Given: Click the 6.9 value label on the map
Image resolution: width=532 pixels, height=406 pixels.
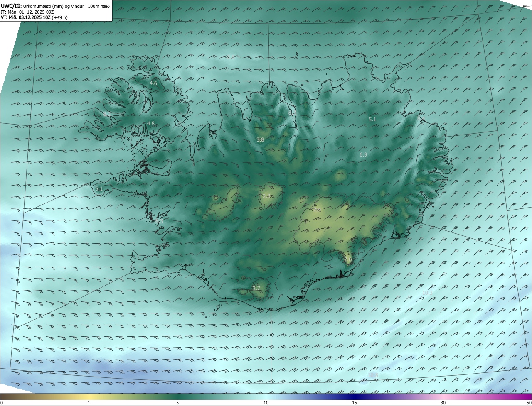Looking at the screenshot, I should click(363, 155).
